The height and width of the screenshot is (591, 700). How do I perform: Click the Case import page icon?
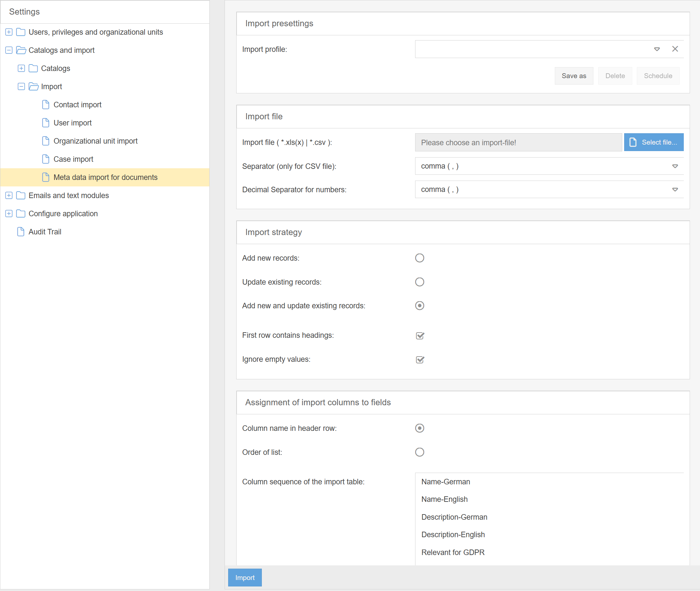coord(46,159)
